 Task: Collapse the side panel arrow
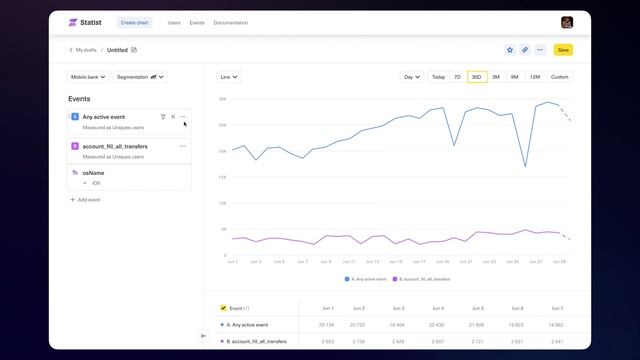(x=203, y=336)
